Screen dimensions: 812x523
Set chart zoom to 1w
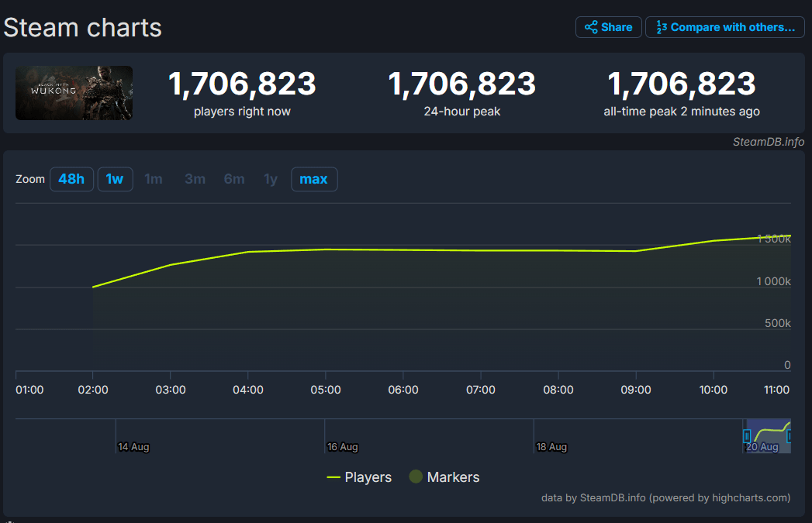click(115, 179)
